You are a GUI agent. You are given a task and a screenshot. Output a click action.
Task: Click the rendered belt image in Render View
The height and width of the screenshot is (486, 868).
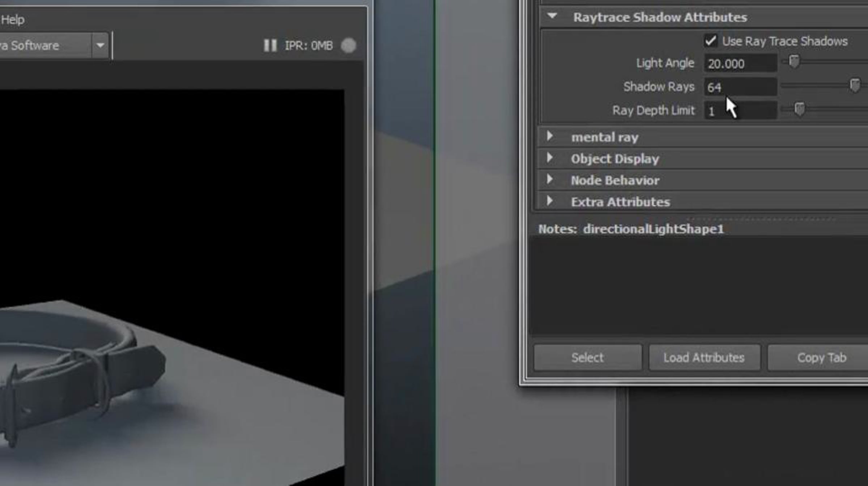pos(172,287)
